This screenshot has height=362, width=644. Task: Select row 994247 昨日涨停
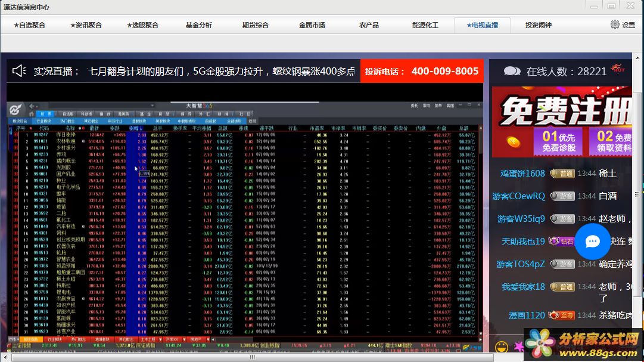coord(245,135)
